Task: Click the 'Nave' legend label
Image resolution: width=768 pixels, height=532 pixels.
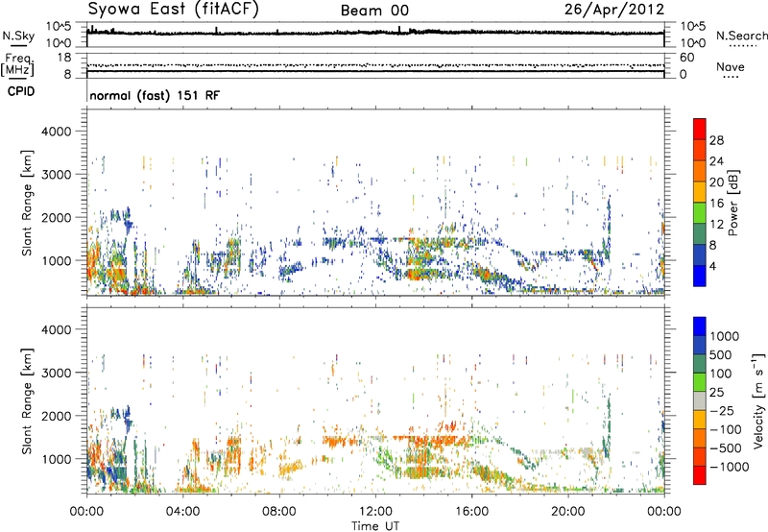Action: 731,67
